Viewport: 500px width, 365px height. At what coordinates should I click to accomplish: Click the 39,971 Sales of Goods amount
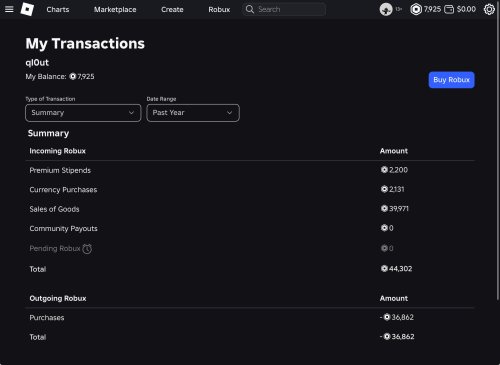click(x=395, y=209)
